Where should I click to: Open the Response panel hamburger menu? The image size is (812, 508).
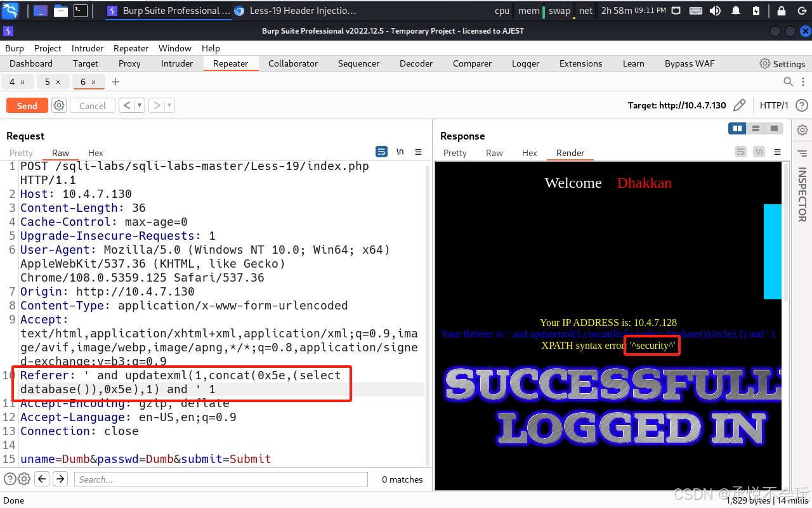(x=777, y=152)
